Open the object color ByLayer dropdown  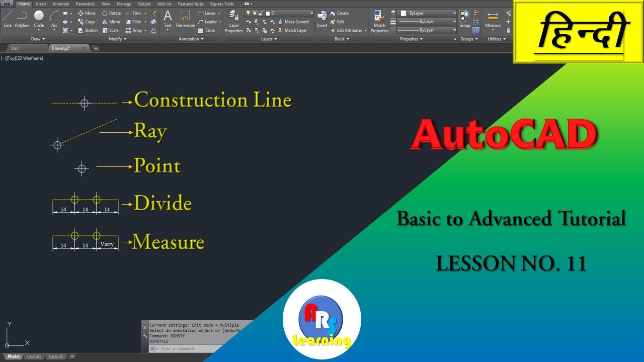427,13
